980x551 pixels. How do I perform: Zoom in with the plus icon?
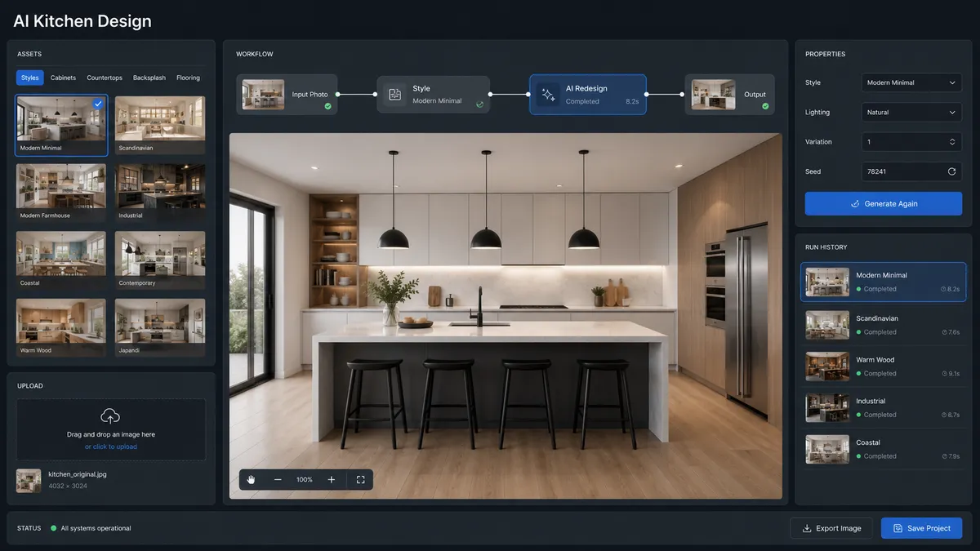click(332, 480)
